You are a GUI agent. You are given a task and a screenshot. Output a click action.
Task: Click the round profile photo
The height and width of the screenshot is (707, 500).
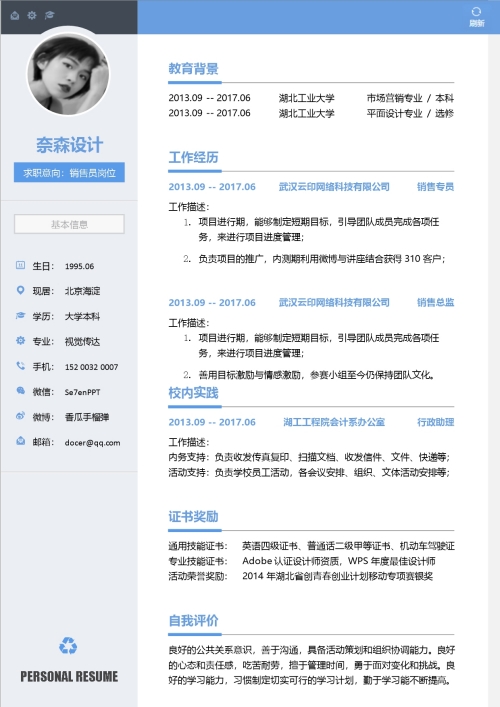(x=68, y=74)
